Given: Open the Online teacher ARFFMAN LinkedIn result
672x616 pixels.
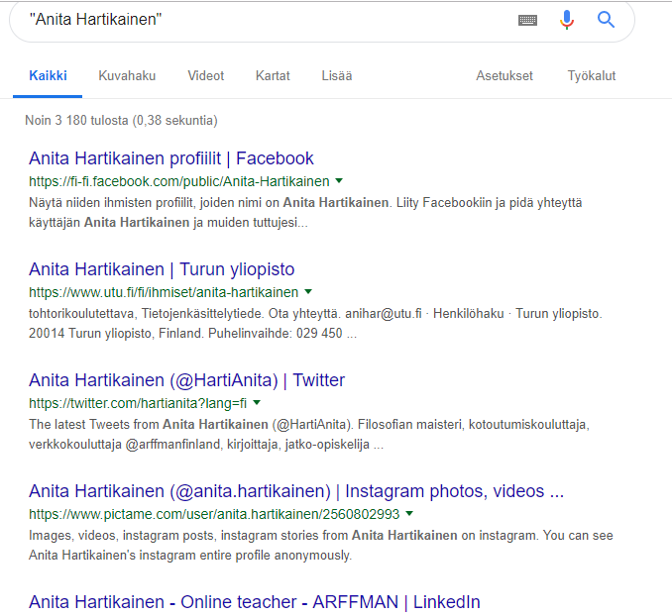Looking at the screenshot, I should pyautogui.click(x=254, y=602).
